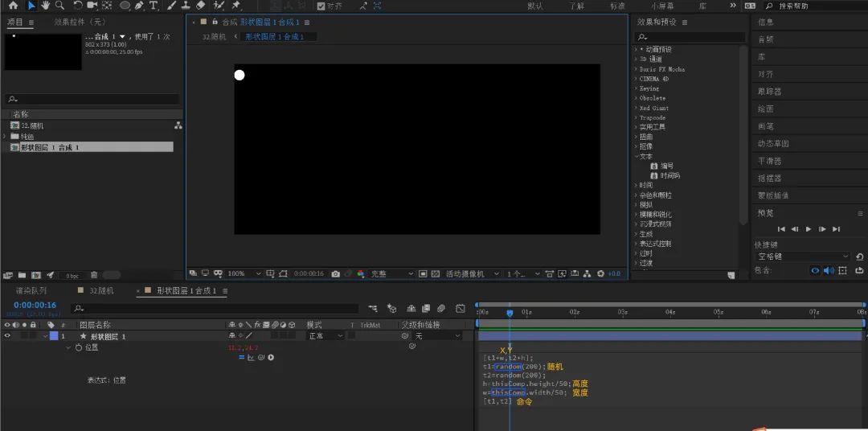Open the expression language menu arrow

tap(271, 357)
